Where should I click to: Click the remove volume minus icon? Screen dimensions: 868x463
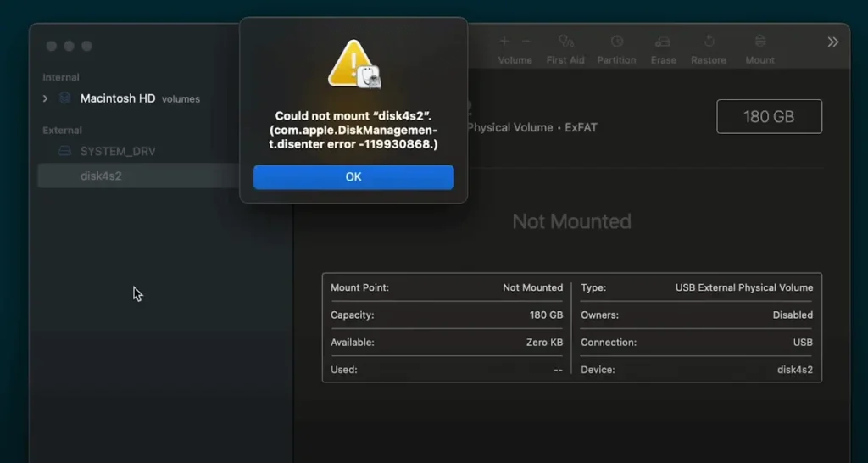pyautogui.click(x=526, y=42)
